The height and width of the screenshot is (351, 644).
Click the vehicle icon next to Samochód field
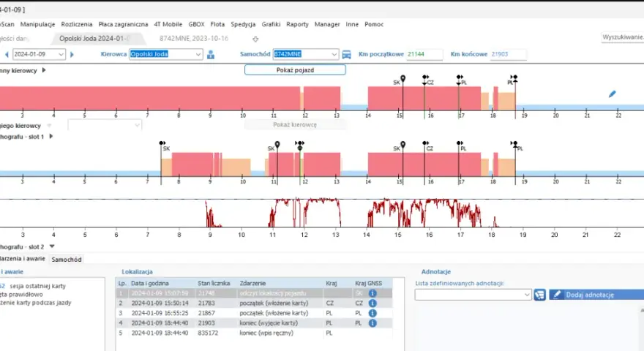(347, 54)
